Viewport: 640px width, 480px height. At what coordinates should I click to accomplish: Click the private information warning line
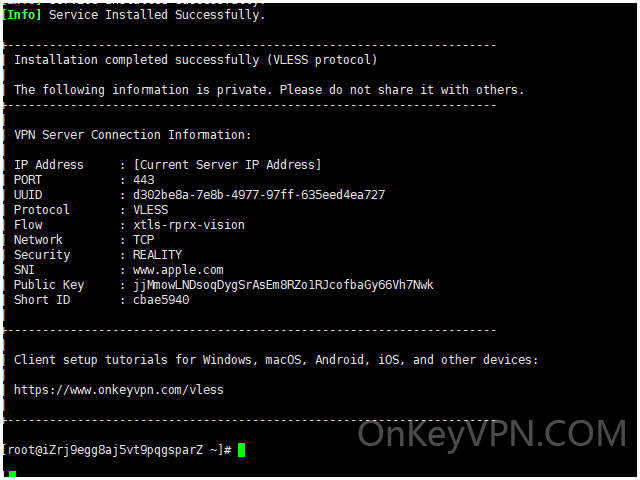(x=269, y=90)
